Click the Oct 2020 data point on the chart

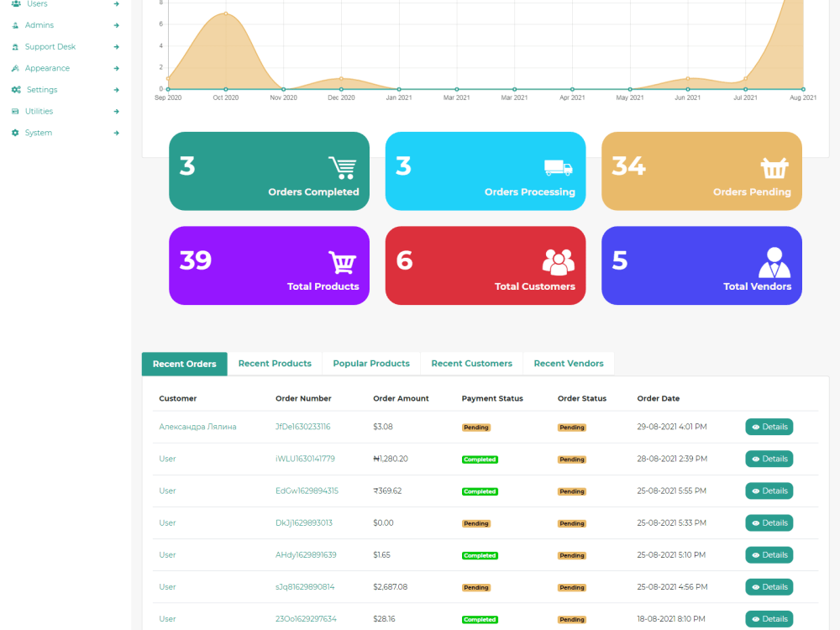tap(224, 12)
